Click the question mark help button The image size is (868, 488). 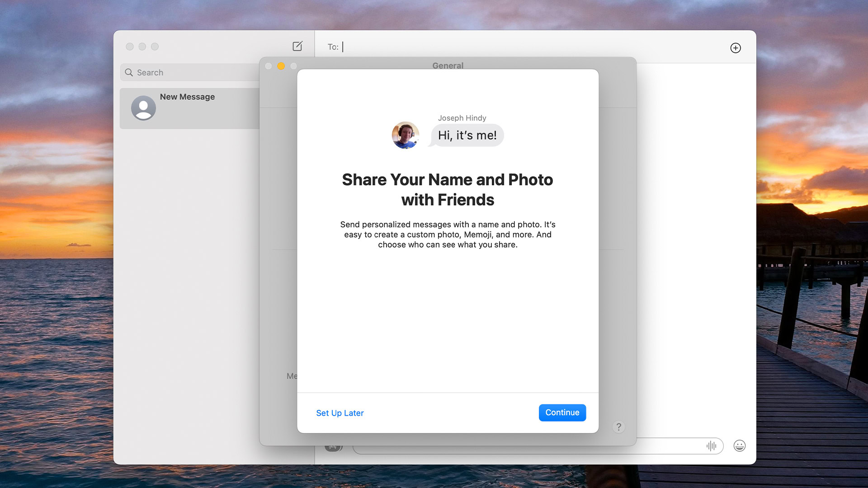pos(618,427)
